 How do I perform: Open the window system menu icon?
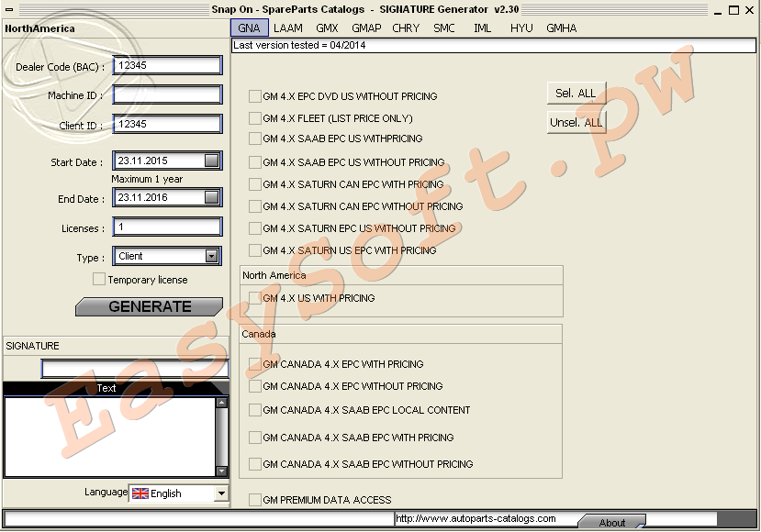[x=9, y=9]
